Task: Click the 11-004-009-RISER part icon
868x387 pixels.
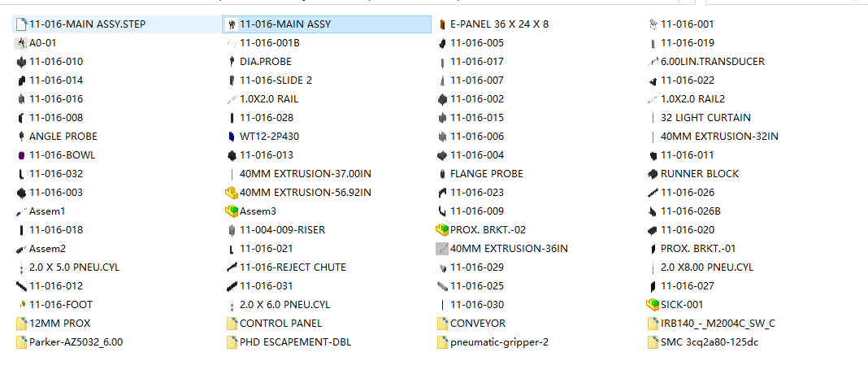Action: pos(232,230)
